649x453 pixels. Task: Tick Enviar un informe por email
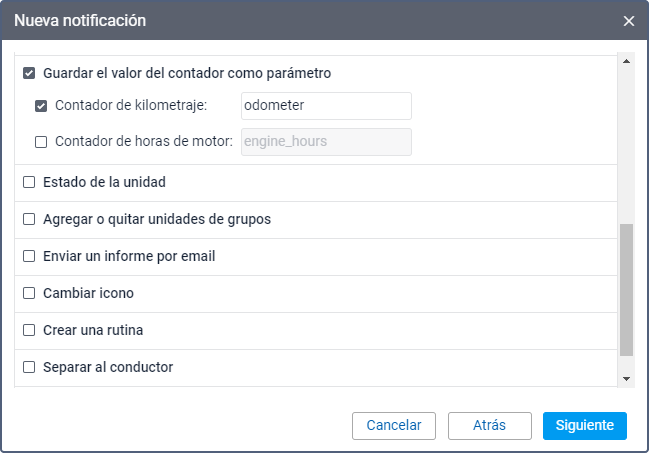[29, 257]
